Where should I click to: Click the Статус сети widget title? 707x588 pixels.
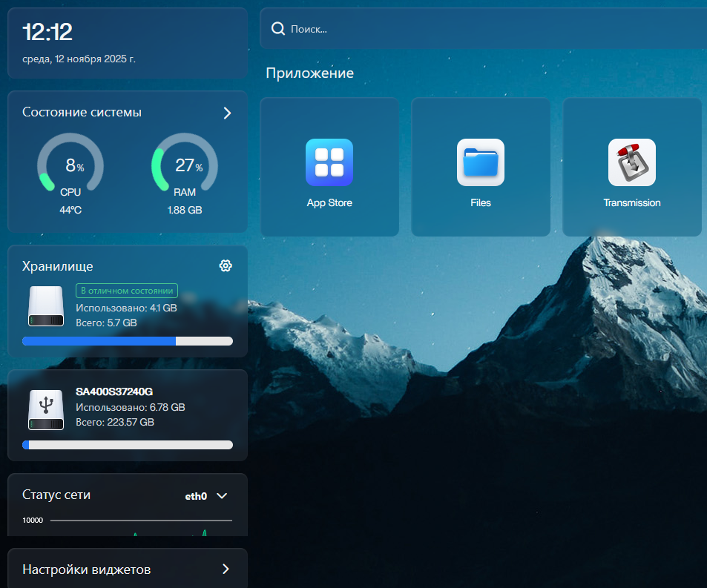[56, 495]
